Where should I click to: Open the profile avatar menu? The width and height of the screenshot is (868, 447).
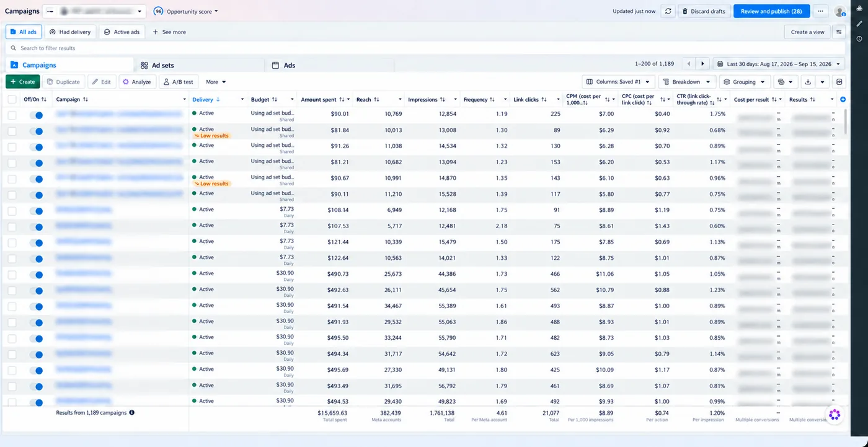coord(839,11)
